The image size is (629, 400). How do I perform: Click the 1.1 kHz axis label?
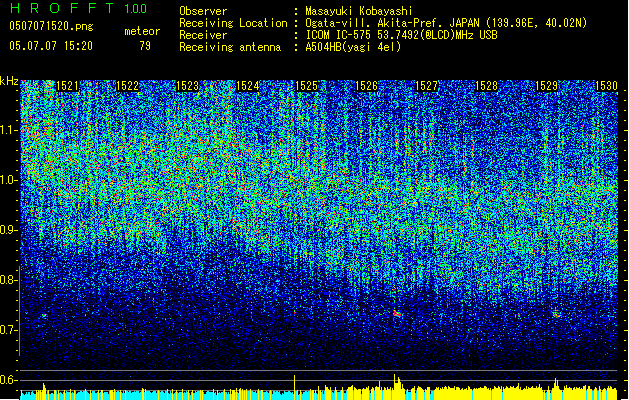coord(8,130)
